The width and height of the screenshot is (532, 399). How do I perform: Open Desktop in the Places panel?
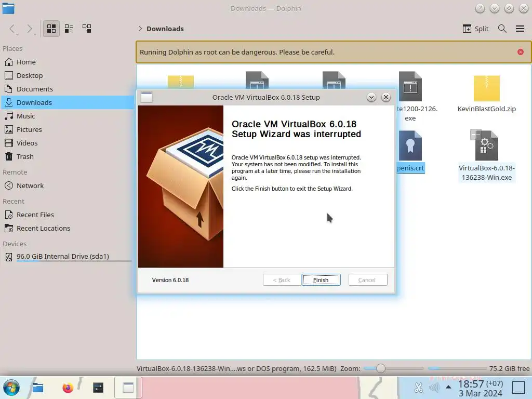click(68, 76)
